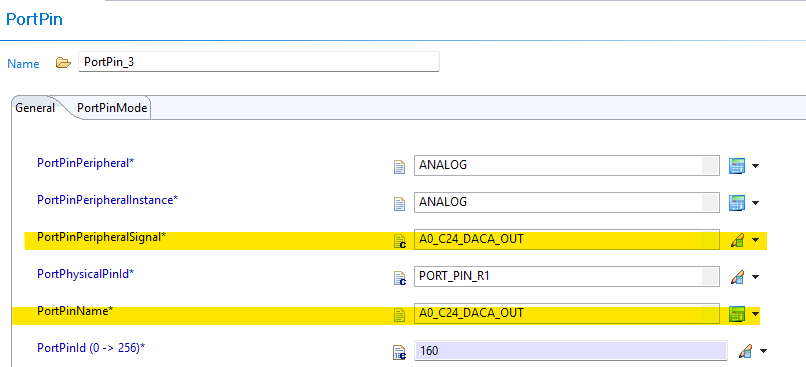Click the folder icon next to Name
The height and width of the screenshot is (367, 806).
tap(63, 63)
